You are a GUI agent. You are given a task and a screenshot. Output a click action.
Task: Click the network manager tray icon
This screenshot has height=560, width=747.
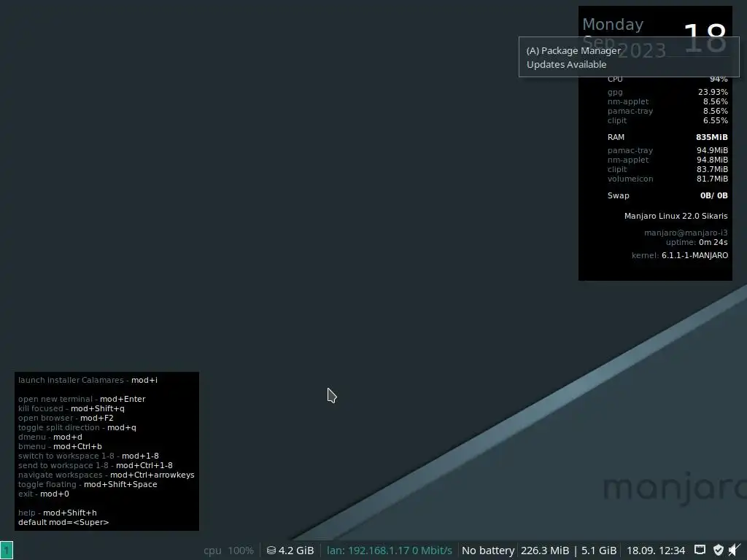[x=700, y=550]
